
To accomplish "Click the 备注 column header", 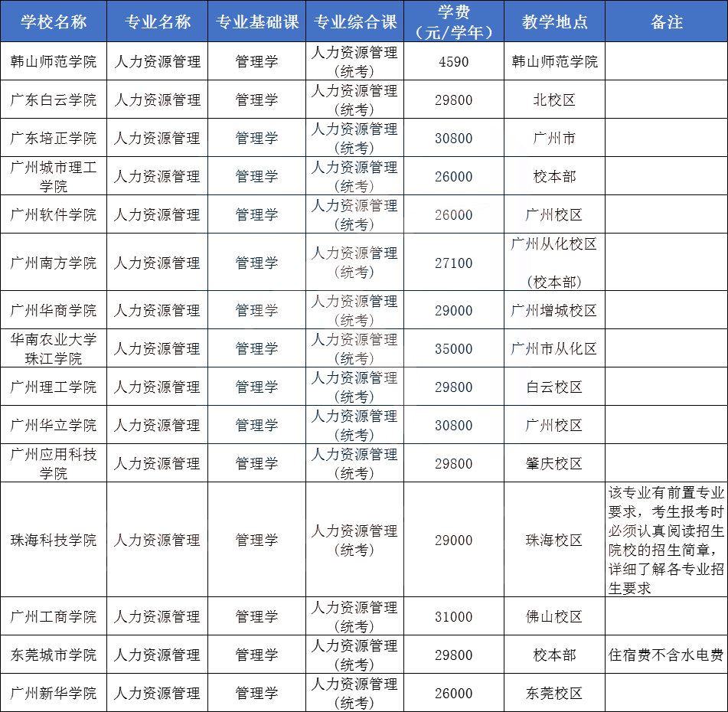I will (x=666, y=22).
